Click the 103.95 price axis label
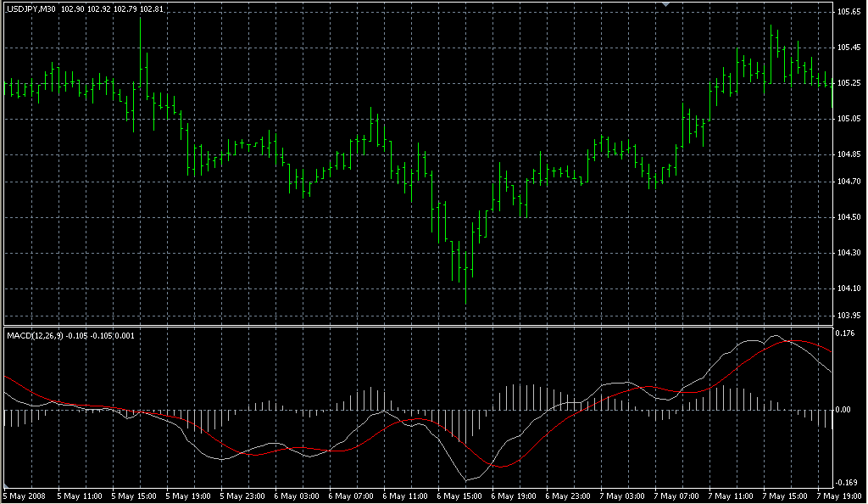 pyautogui.click(x=849, y=316)
